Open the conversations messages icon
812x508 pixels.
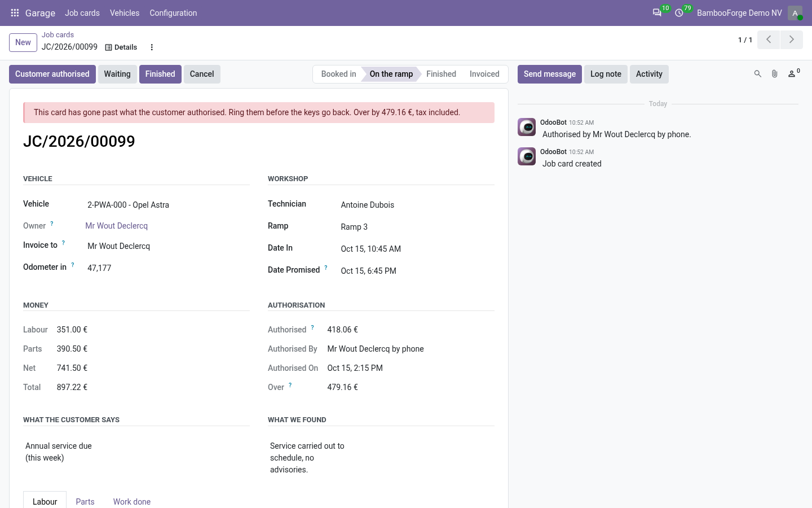pyautogui.click(x=657, y=13)
